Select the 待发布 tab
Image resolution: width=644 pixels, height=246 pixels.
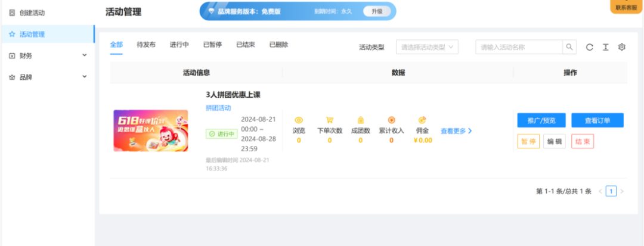coord(146,45)
